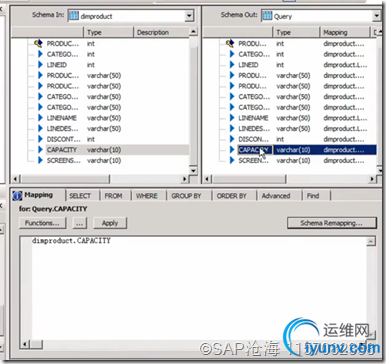Click the Mapping column header in Schema Out
Image resolution: width=386 pixels, height=364 pixels.
pos(345,32)
